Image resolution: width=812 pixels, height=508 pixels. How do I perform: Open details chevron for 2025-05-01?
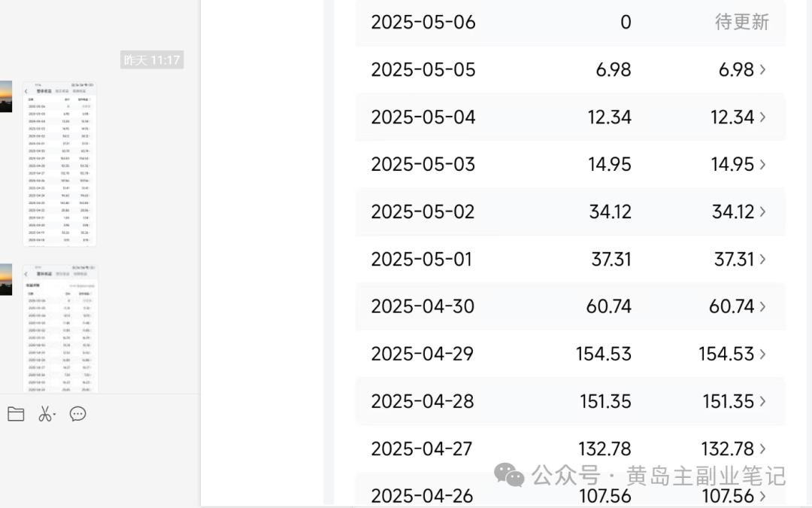(x=762, y=259)
